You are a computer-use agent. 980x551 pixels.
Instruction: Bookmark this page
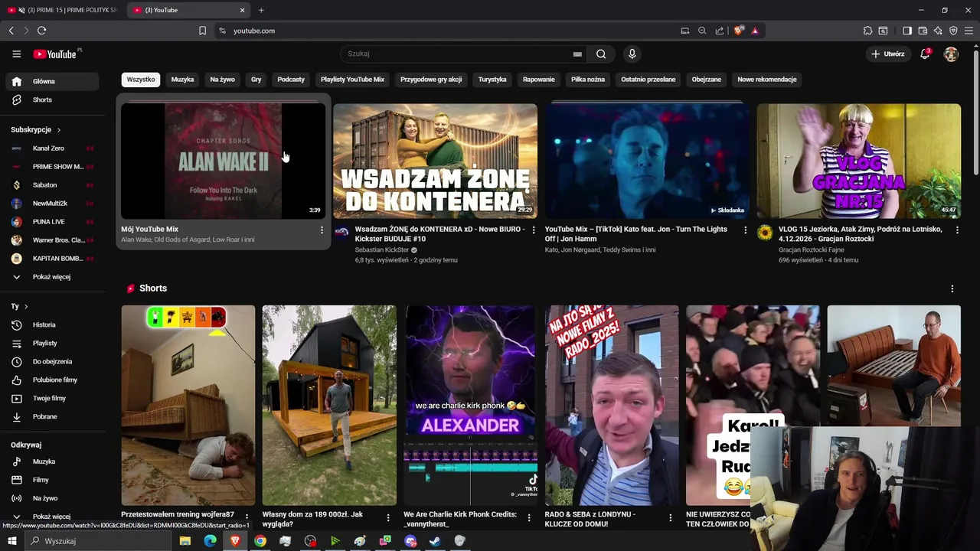point(202,31)
